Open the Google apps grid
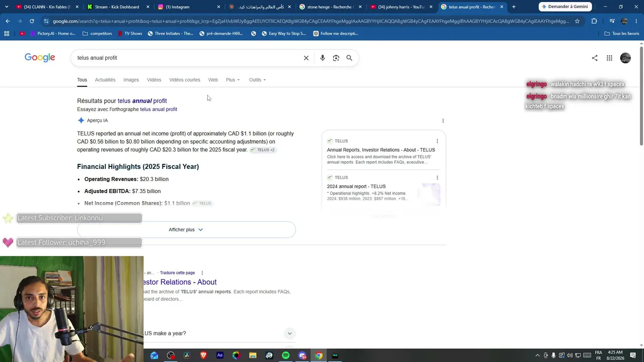Viewport: 644px width, 362px height. pos(609,58)
